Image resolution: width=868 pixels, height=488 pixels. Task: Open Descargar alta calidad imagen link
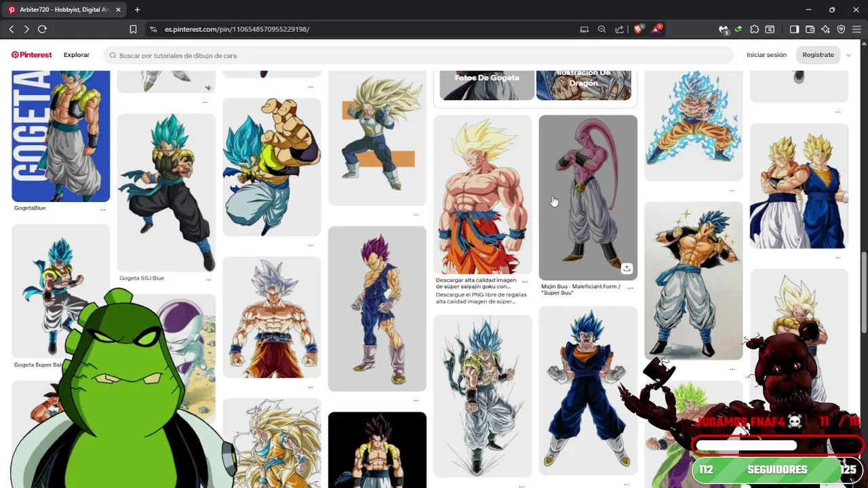(476, 283)
